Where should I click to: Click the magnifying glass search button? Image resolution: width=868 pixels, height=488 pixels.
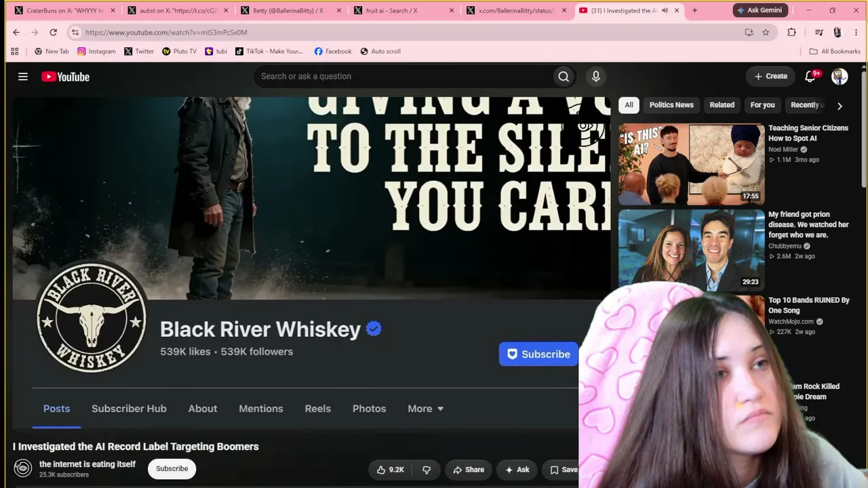click(564, 77)
